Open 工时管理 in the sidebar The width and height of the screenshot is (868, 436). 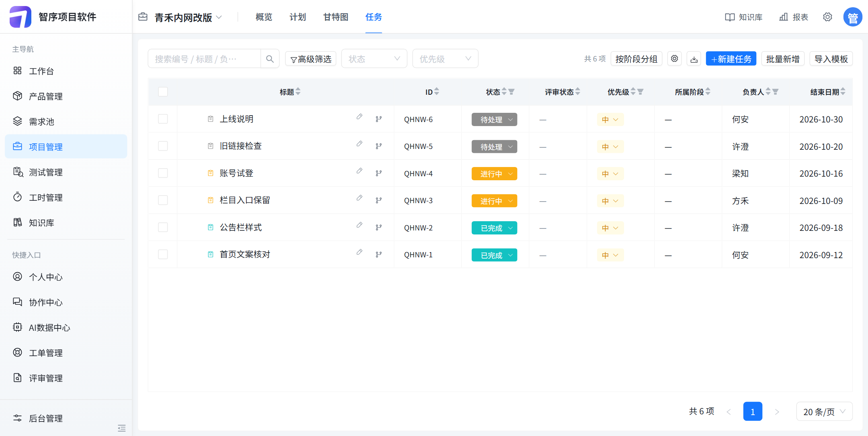pos(66,198)
